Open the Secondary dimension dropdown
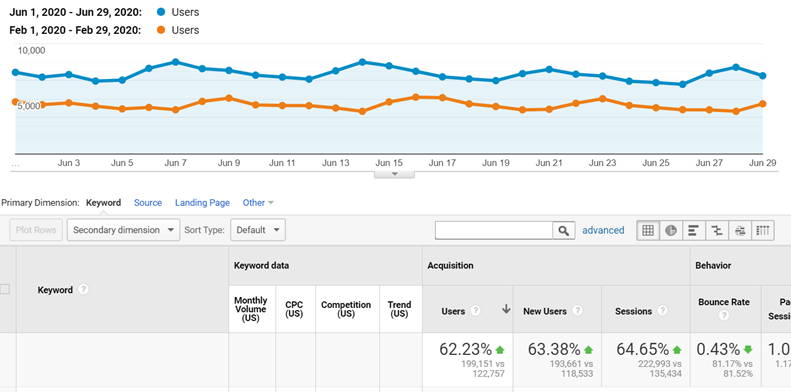Screen dimensions: 791x392 click(x=123, y=230)
